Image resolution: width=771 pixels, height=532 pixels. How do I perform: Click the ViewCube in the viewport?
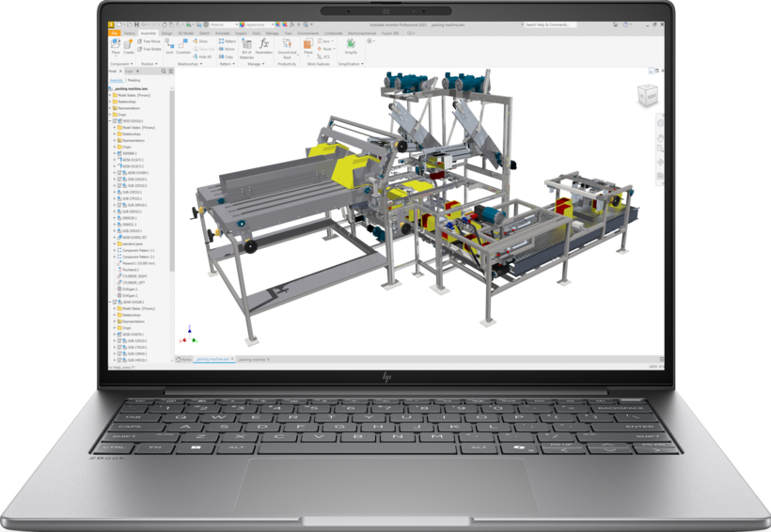coord(647,95)
